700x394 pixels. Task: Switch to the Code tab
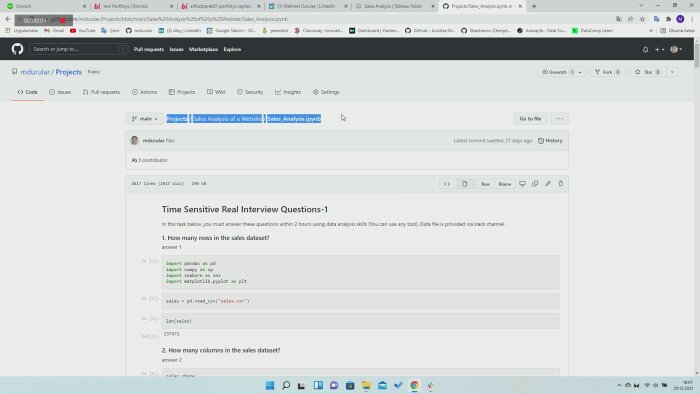(x=28, y=92)
